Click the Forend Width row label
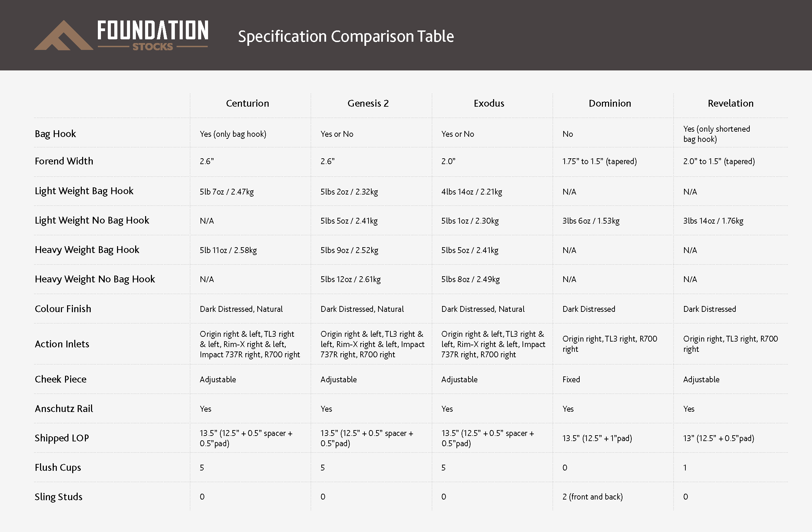This screenshot has width=812, height=532. tap(64, 161)
